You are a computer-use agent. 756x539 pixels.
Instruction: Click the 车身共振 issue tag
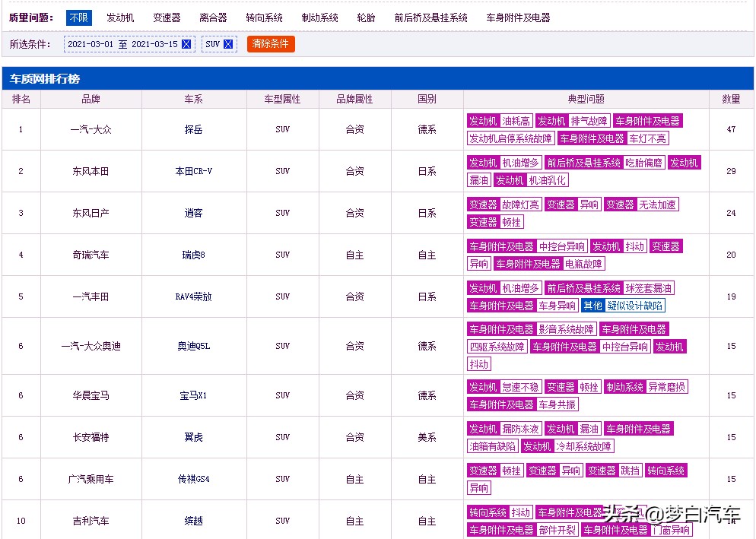(557, 404)
